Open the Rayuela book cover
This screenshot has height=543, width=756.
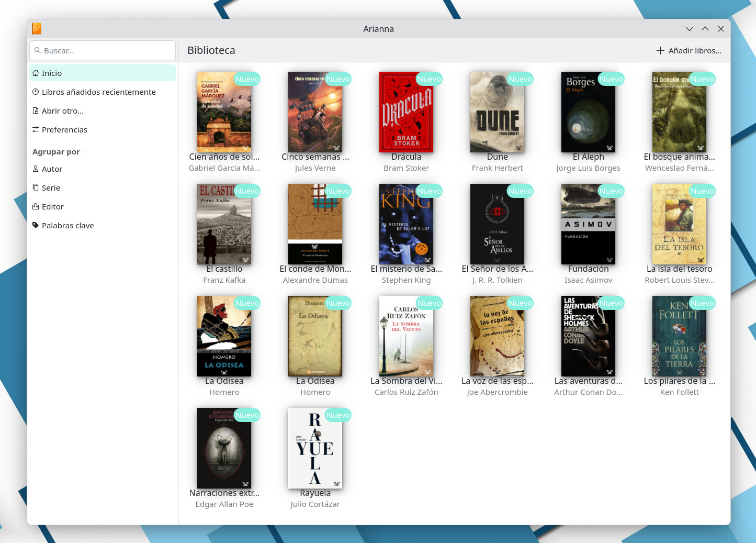pyautogui.click(x=315, y=448)
